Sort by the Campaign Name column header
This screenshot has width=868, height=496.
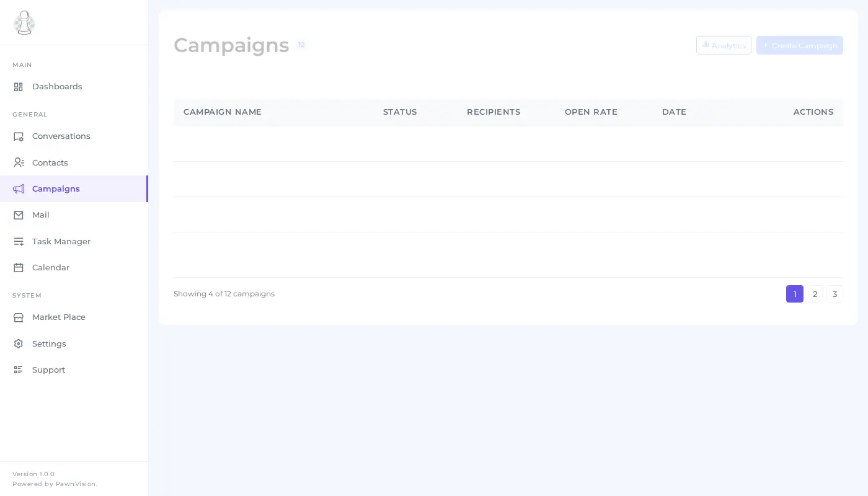[223, 112]
